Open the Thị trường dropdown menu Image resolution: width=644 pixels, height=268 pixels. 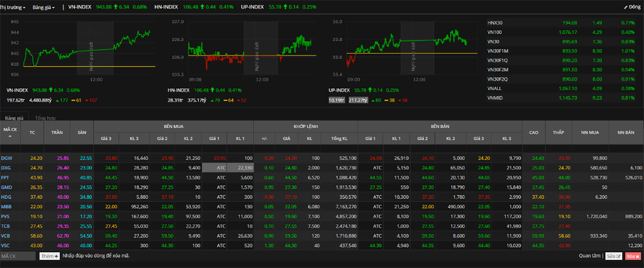(x=12, y=7)
